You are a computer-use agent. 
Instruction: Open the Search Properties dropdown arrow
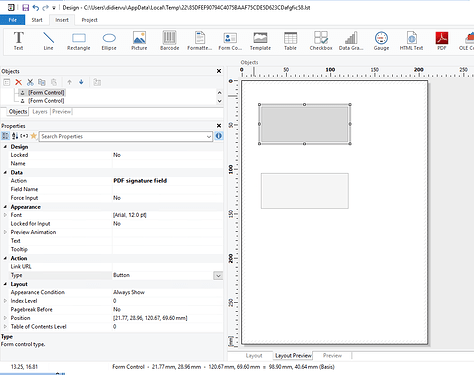209,136
